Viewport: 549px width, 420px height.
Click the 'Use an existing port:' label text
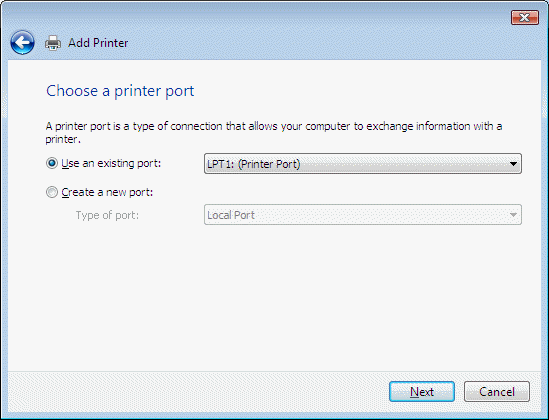click(x=111, y=163)
